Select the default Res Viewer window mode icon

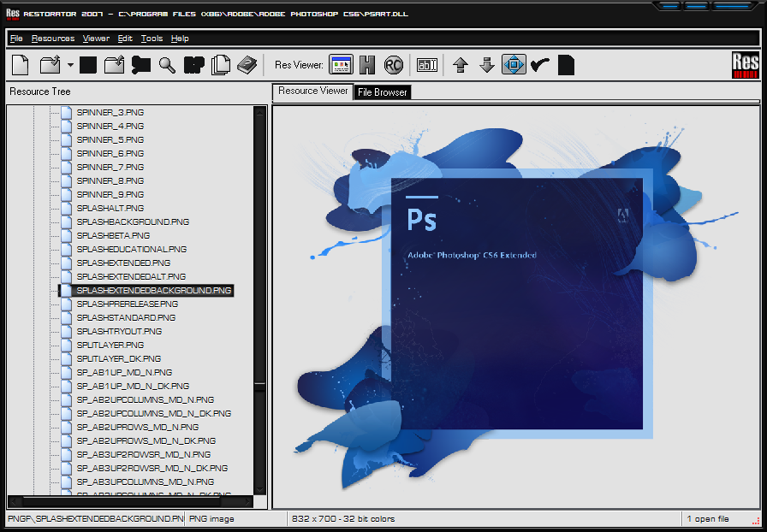[x=341, y=64]
